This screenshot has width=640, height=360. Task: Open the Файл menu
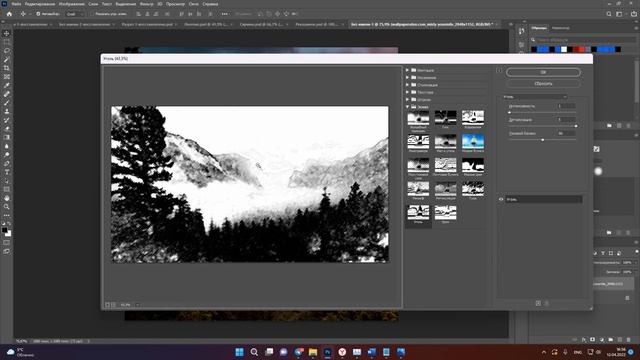[x=16, y=4]
